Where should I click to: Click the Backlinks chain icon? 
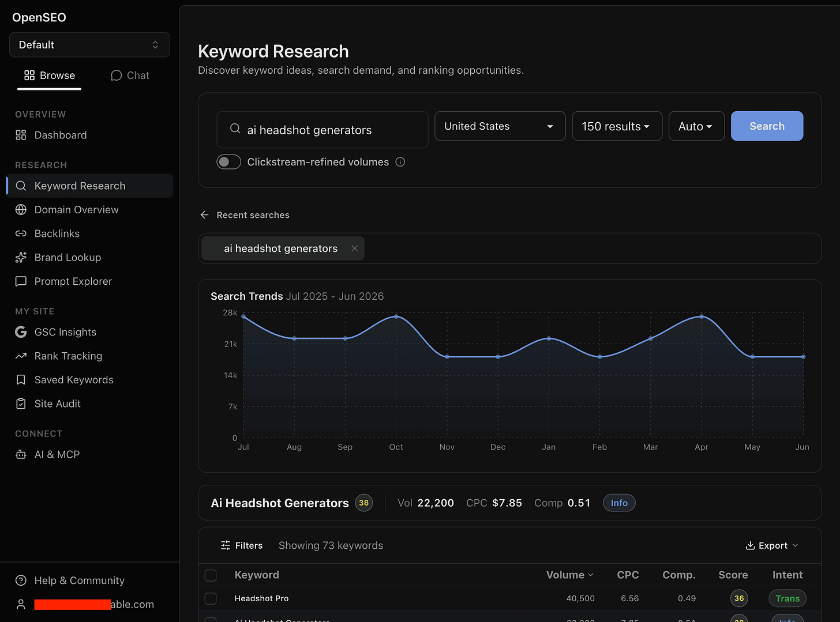click(x=21, y=233)
